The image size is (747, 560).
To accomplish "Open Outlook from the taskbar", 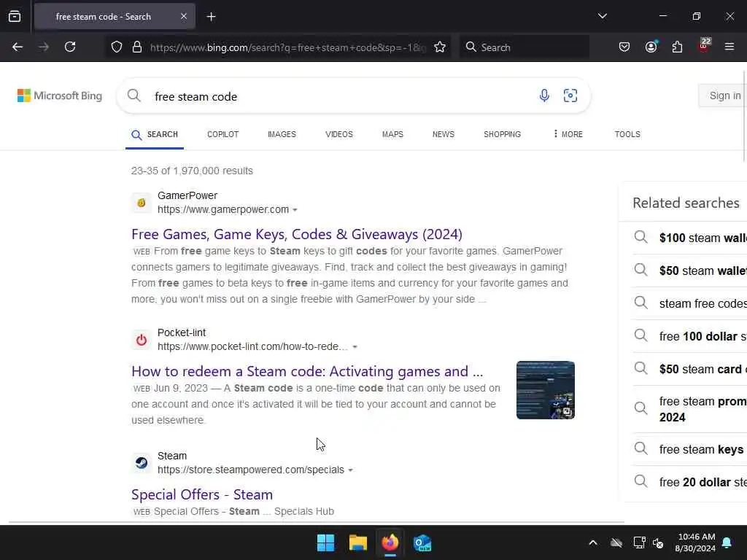I will tap(422, 542).
